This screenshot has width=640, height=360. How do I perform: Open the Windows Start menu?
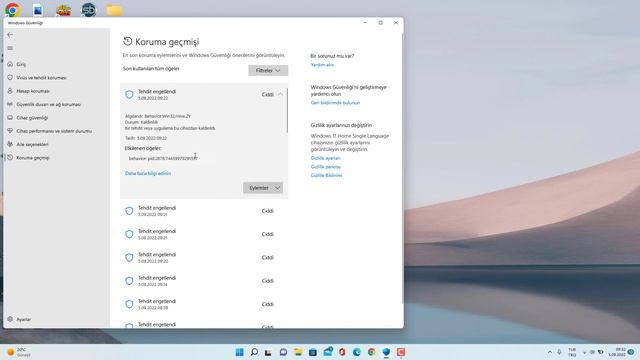click(x=240, y=352)
